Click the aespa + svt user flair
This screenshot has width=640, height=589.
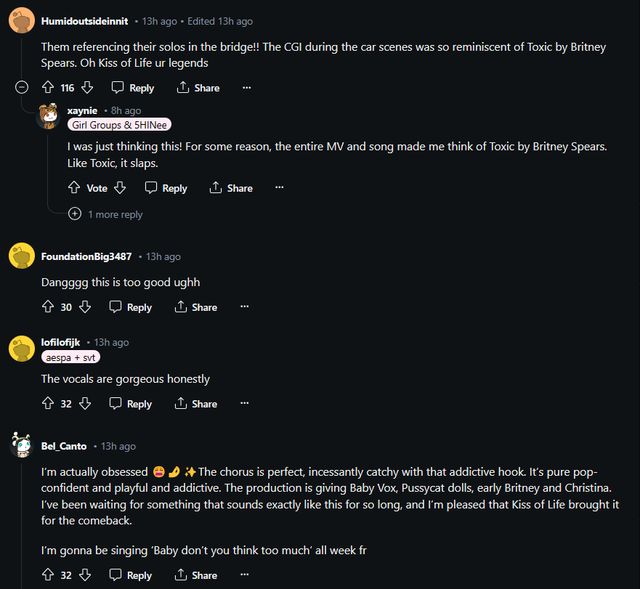pyautogui.click(x=70, y=357)
